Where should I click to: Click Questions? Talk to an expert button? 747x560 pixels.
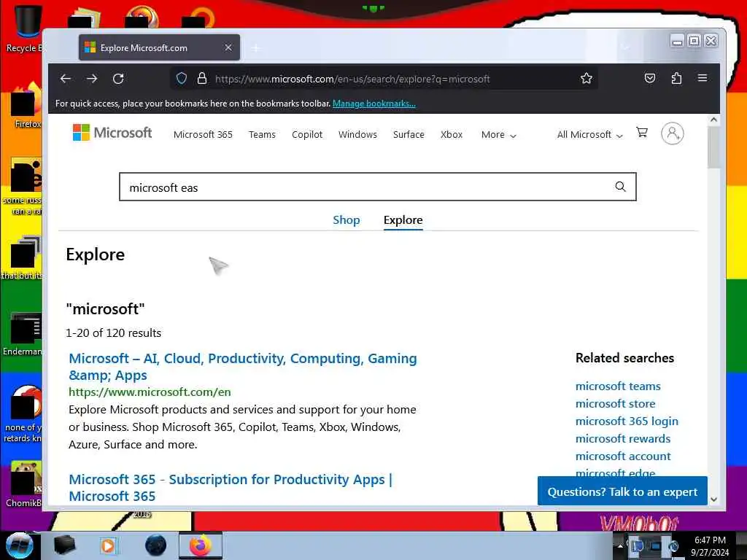622,491
